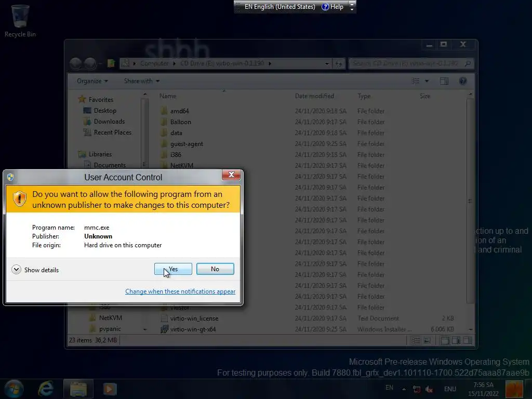This screenshot has height=399, width=532.
Task: Click No in User Account Control dialog
Action: pyautogui.click(x=215, y=269)
